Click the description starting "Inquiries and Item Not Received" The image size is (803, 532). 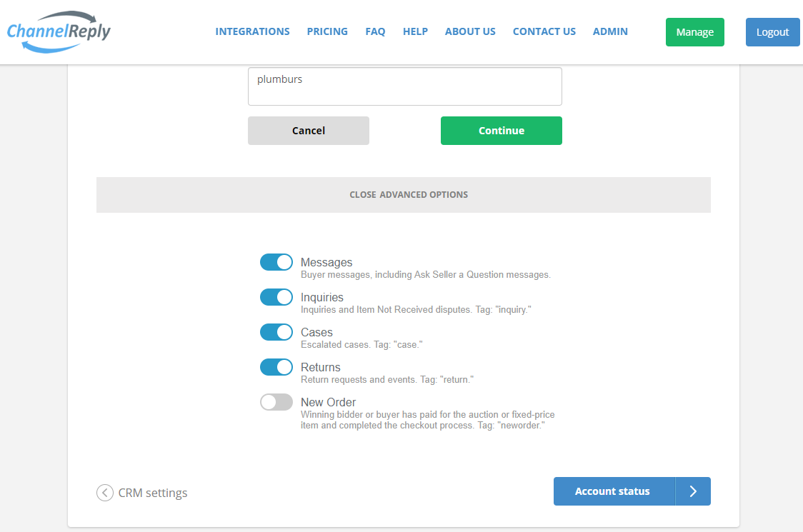[416, 310]
